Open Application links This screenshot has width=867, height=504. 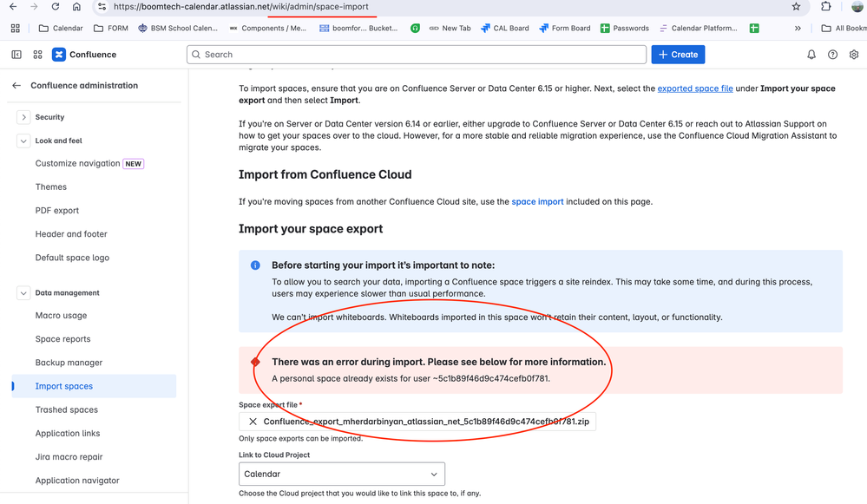pos(68,433)
